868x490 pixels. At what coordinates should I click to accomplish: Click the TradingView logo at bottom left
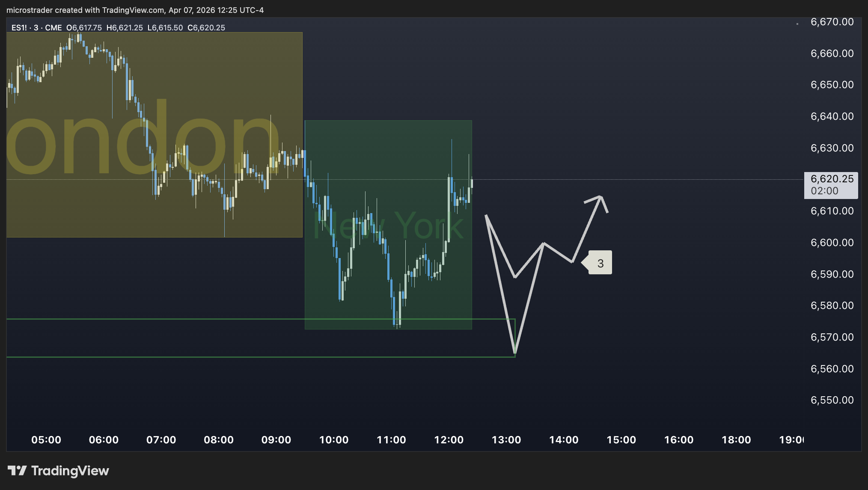pyautogui.click(x=58, y=471)
